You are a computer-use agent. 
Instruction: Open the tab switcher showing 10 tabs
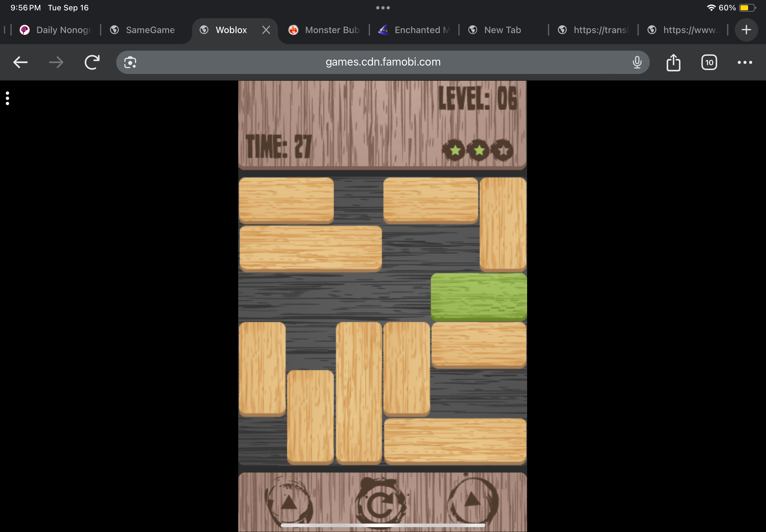(x=709, y=62)
